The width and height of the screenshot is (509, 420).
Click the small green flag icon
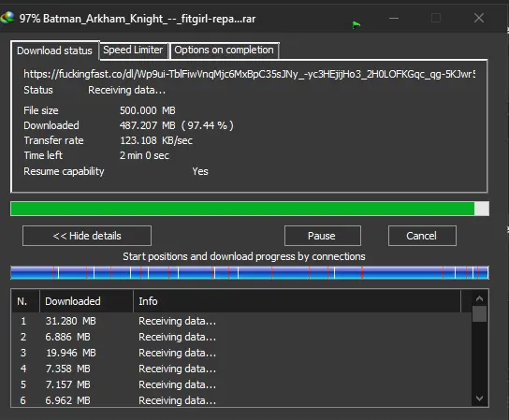[x=356, y=24]
